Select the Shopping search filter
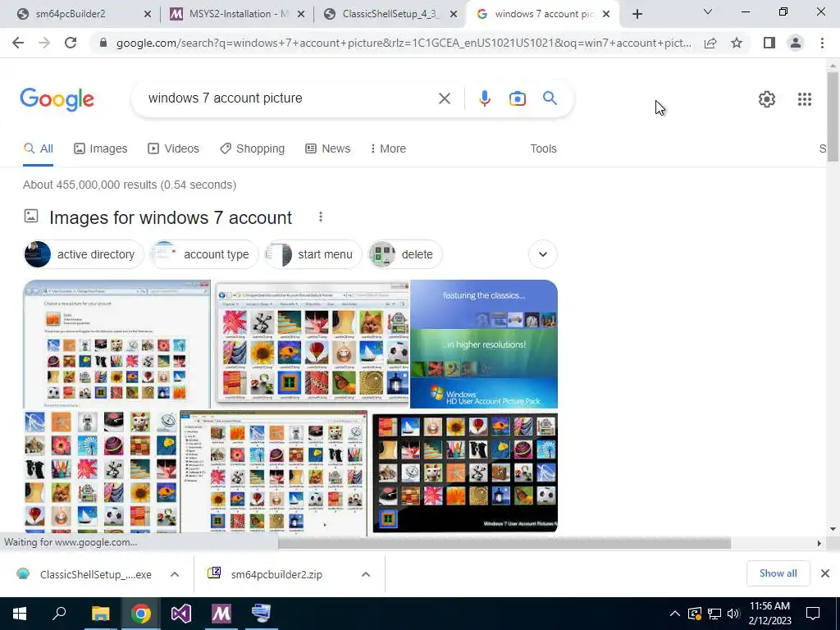840x630 pixels. pyautogui.click(x=252, y=148)
